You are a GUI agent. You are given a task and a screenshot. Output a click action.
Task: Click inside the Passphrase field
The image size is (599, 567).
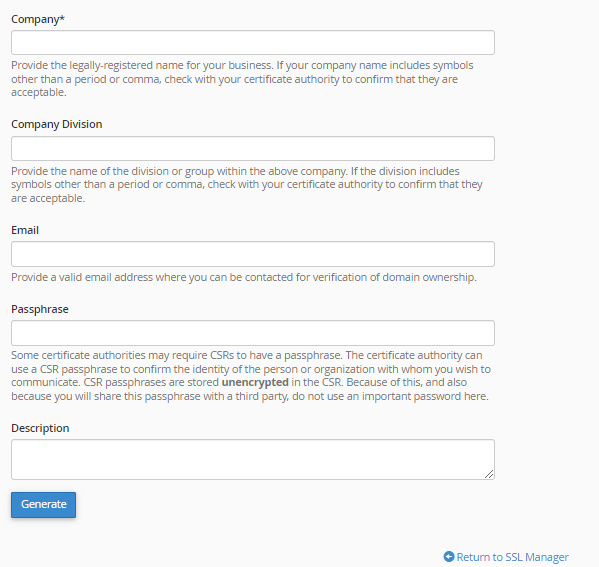(253, 333)
